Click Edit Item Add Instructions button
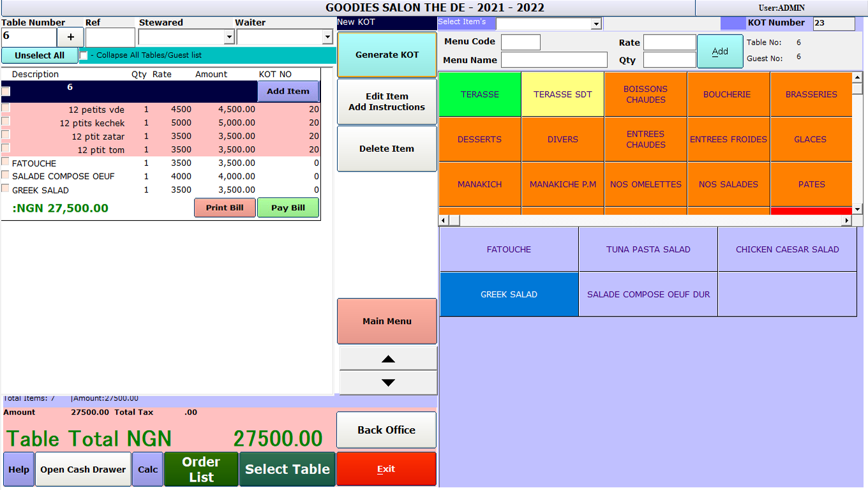The height and width of the screenshot is (490, 868). (x=387, y=101)
